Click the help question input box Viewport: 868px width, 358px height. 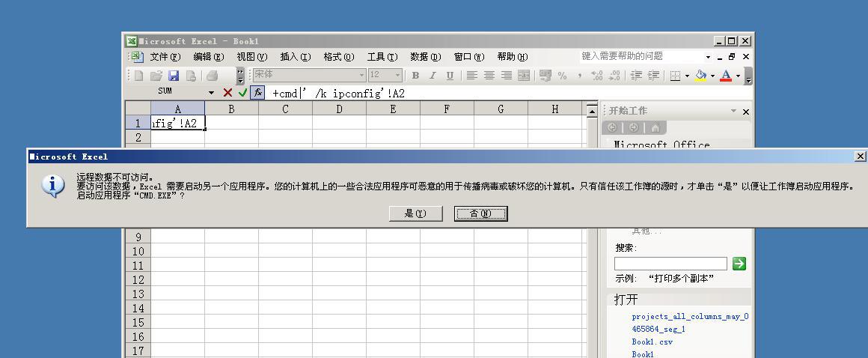coord(641,56)
